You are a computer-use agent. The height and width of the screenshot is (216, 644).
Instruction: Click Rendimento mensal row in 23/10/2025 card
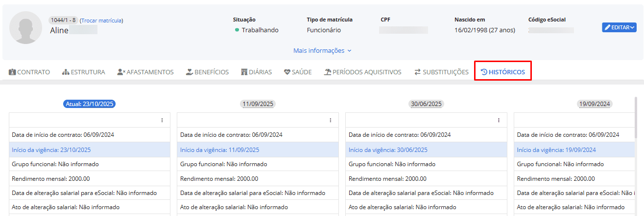(90, 179)
